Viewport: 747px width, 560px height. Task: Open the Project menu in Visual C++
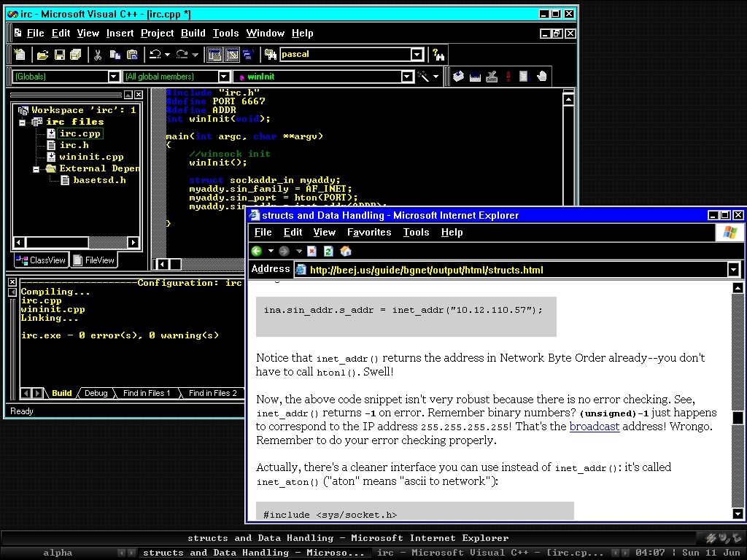click(158, 34)
